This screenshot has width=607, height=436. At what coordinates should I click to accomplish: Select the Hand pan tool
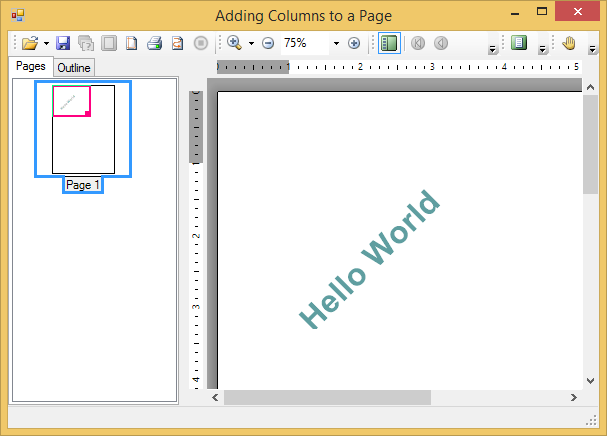pyautogui.click(x=569, y=43)
